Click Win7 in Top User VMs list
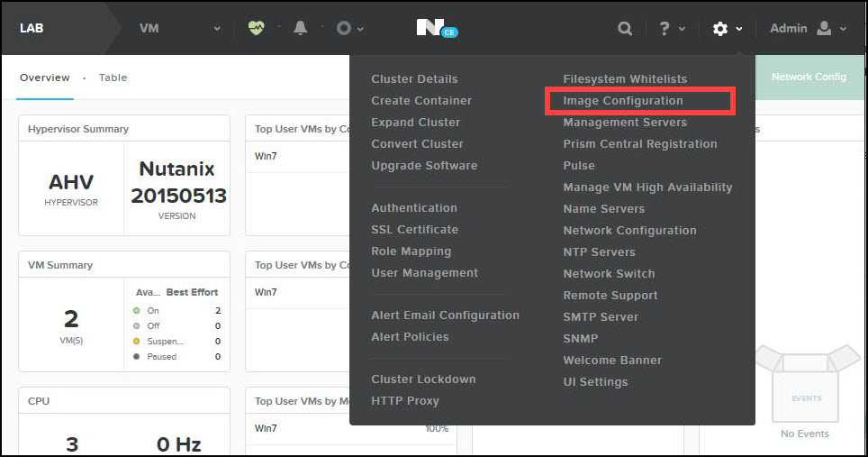The width and height of the screenshot is (868, 457). pyautogui.click(x=266, y=155)
